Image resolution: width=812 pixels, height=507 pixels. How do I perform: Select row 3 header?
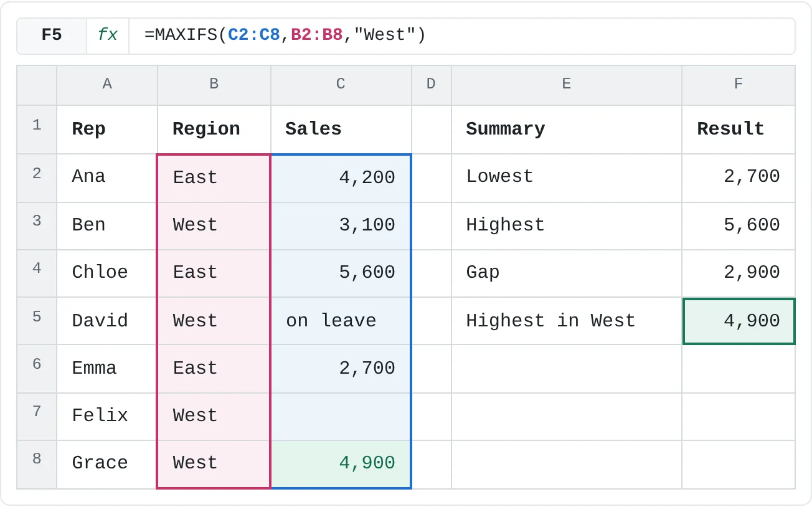click(37, 226)
